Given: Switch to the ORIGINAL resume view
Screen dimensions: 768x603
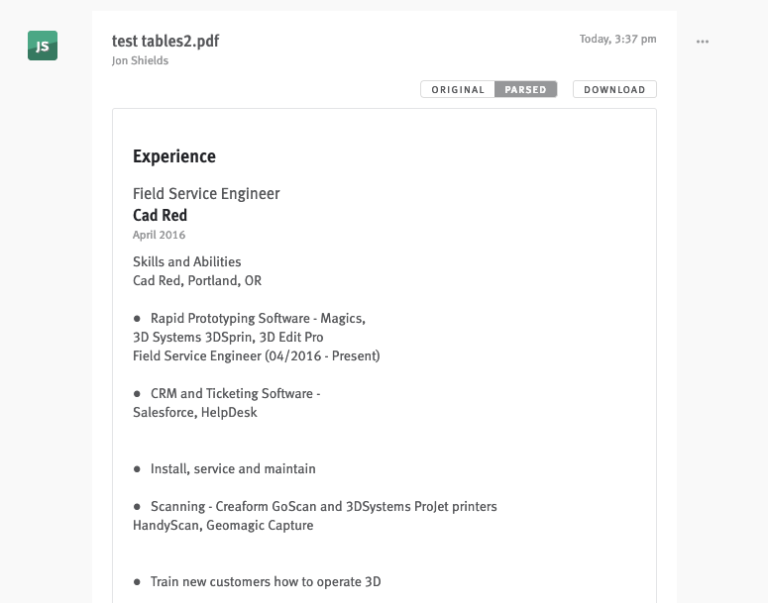Looking at the screenshot, I should [457, 90].
